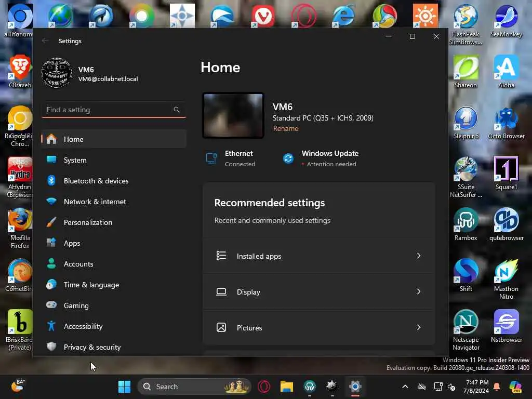Open Privacy & security settings

[114, 347]
